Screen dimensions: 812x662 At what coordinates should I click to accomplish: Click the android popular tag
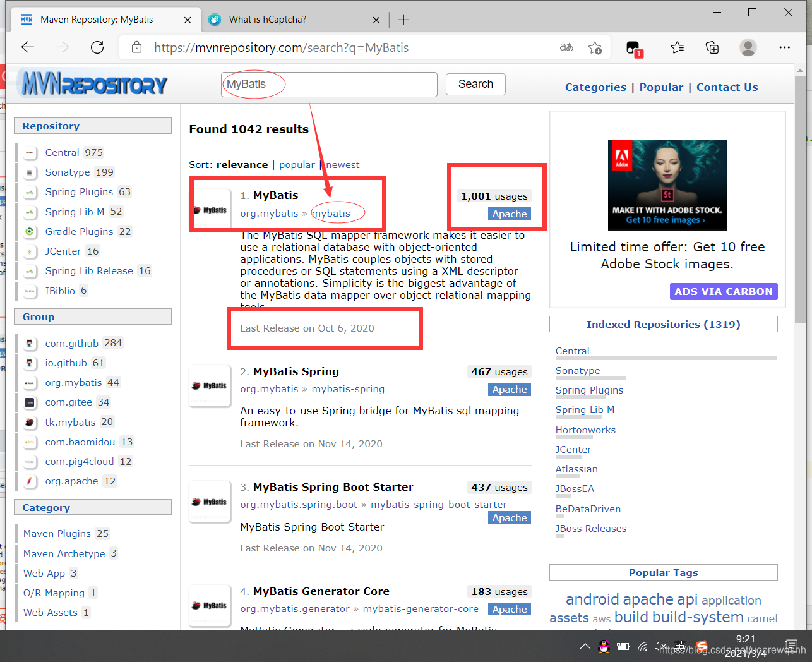592,599
